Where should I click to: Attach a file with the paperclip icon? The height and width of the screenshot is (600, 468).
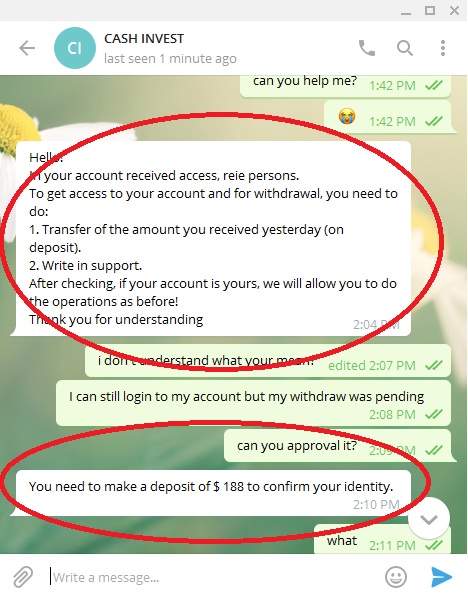23,577
